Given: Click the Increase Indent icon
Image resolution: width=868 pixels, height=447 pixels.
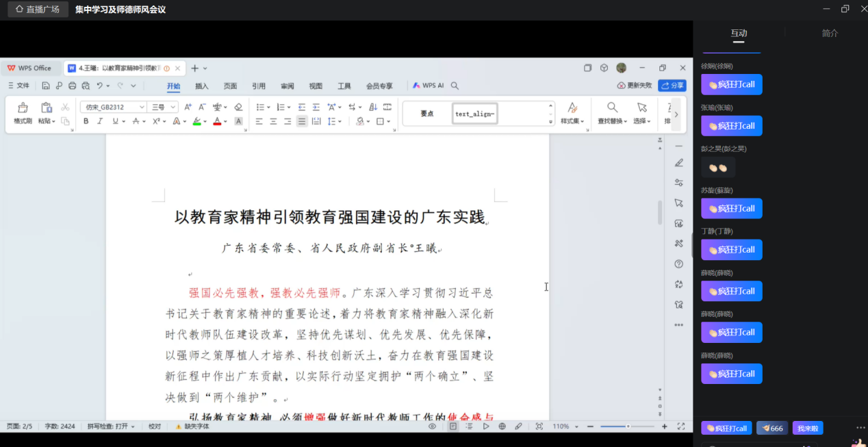Looking at the screenshot, I should click(x=316, y=107).
